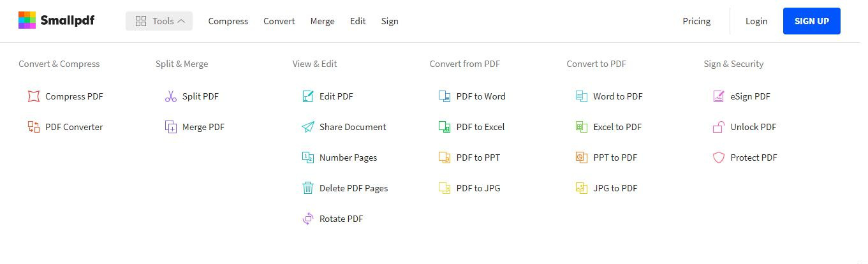Open the PDF to Excel tool
The width and height of the screenshot is (868, 264).
tap(480, 127)
